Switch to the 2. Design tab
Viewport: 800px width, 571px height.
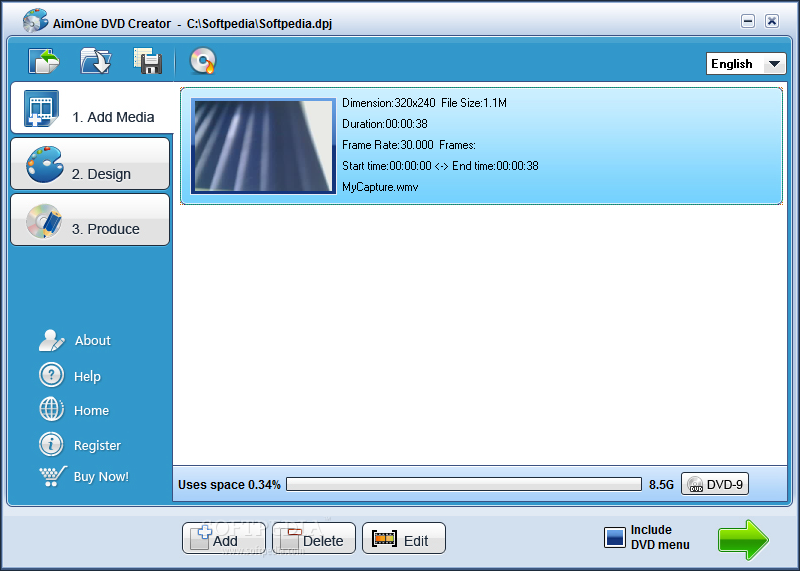pyautogui.click(x=90, y=164)
